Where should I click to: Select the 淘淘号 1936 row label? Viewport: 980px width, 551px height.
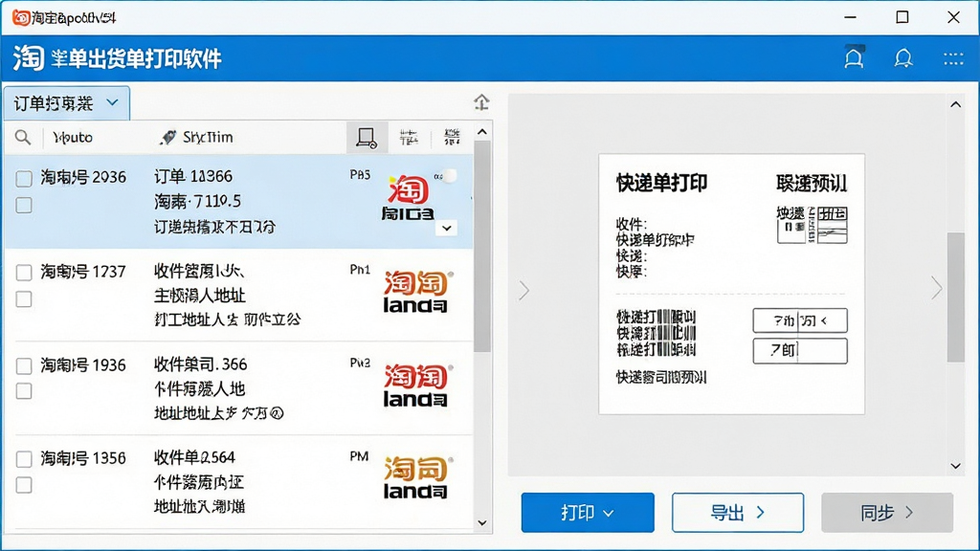click(x=83, y=364)
